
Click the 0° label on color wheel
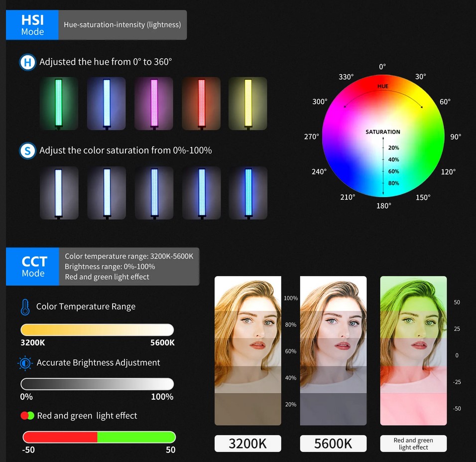382,67
